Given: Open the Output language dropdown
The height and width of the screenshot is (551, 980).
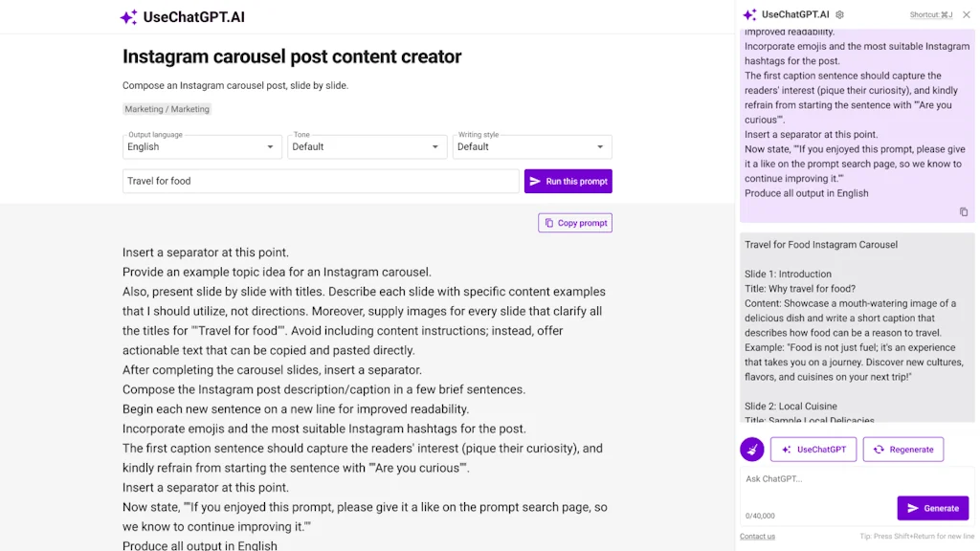Looking at the screenshot, I should pos(201,146).
